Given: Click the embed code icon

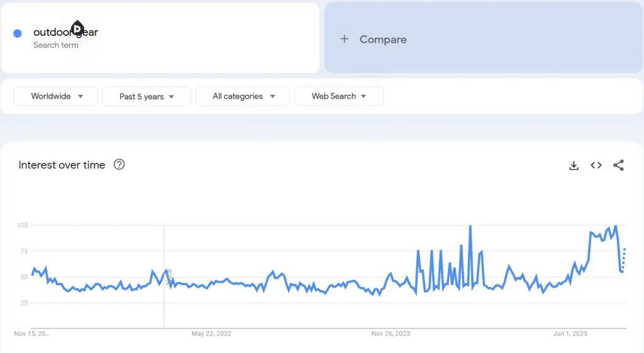Looking at the screenshot, I should (x=596, y=165).
